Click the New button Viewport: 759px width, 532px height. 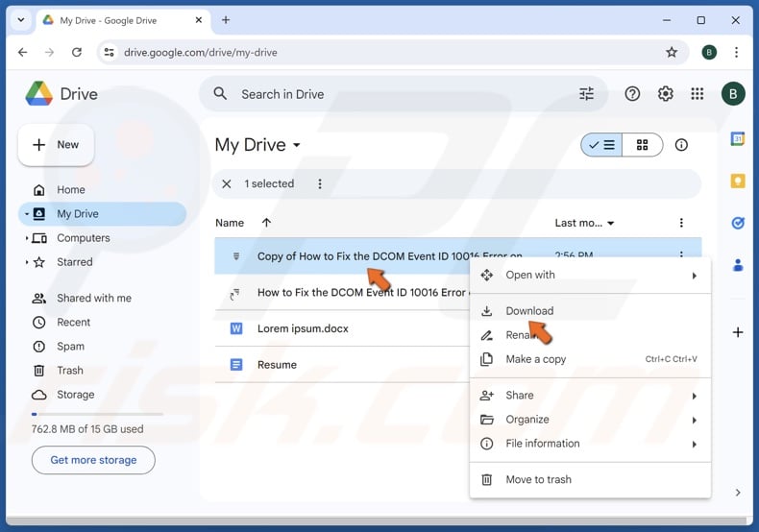click(x=56, y=145)
